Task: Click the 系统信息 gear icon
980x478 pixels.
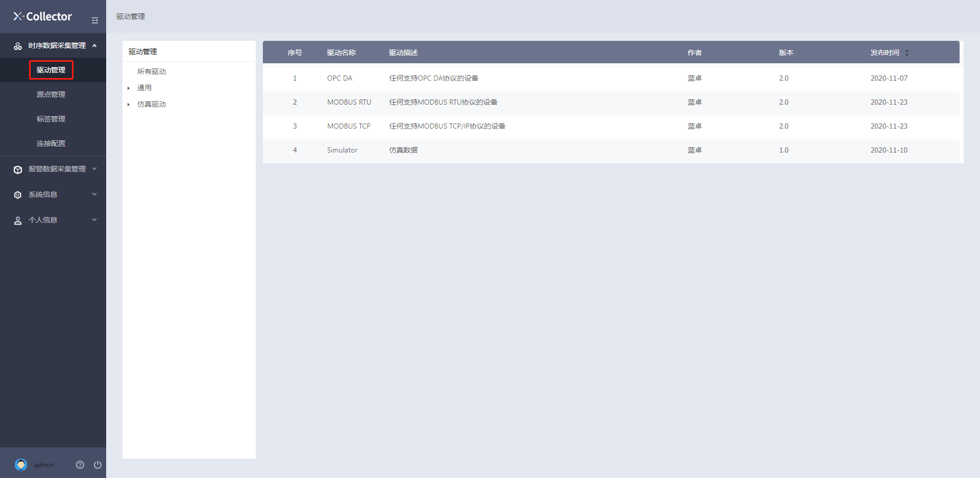Action: [x=18, y=195]
